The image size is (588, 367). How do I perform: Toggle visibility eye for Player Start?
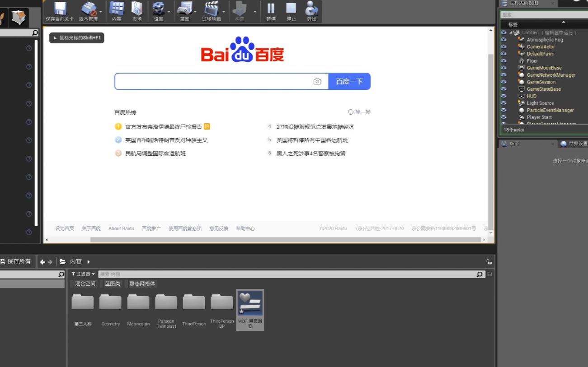[503, 117]
